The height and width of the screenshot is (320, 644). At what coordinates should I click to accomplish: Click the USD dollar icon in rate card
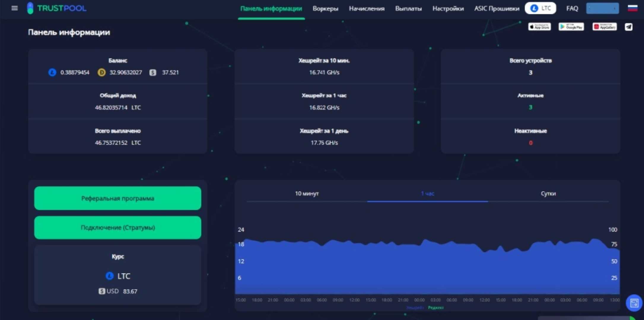click(x=102, y=291)
